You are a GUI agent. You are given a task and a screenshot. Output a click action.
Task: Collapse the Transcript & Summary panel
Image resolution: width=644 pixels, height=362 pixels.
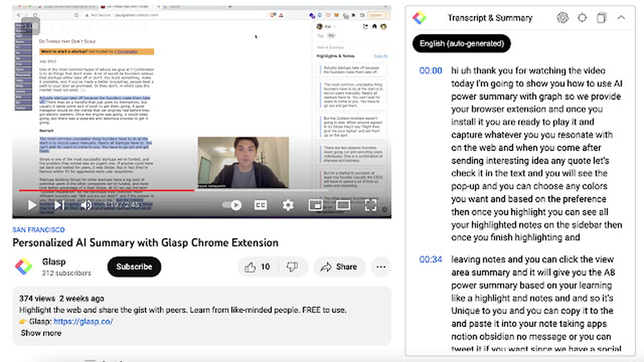621,18
